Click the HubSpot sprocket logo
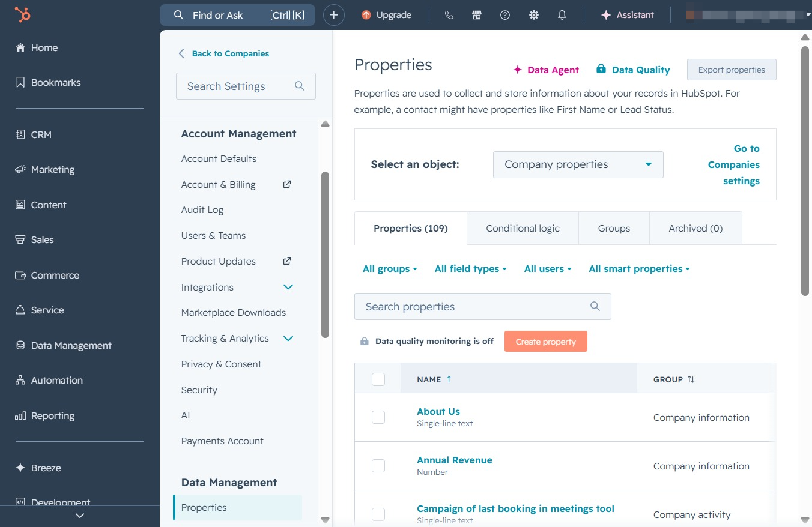This screenshot has width=812, height=527. [x=23, y=14]
